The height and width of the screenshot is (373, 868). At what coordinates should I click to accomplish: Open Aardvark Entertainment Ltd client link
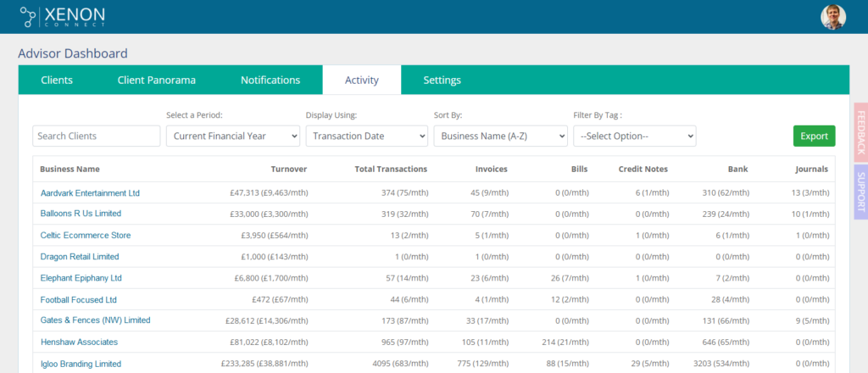coord(90,193)
